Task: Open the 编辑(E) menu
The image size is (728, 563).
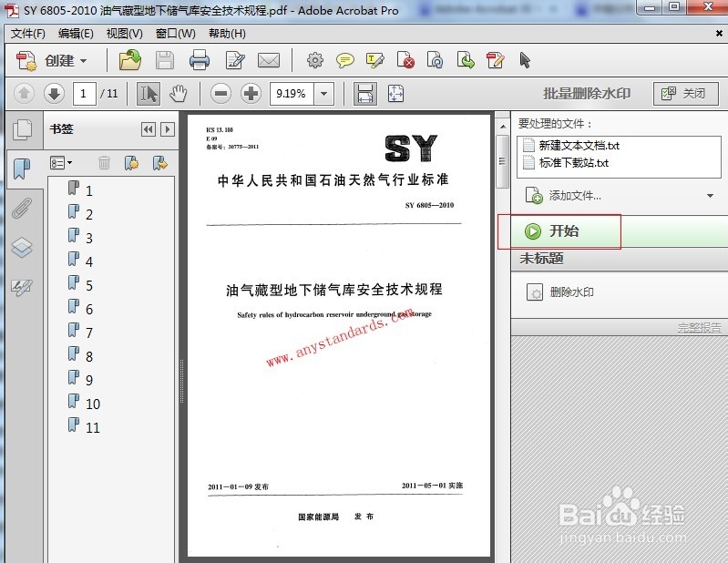Action: (76, 34)
